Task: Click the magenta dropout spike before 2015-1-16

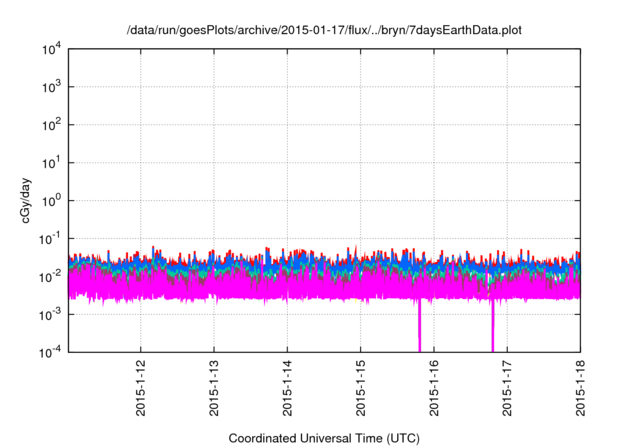Action: tap(419, 328)
